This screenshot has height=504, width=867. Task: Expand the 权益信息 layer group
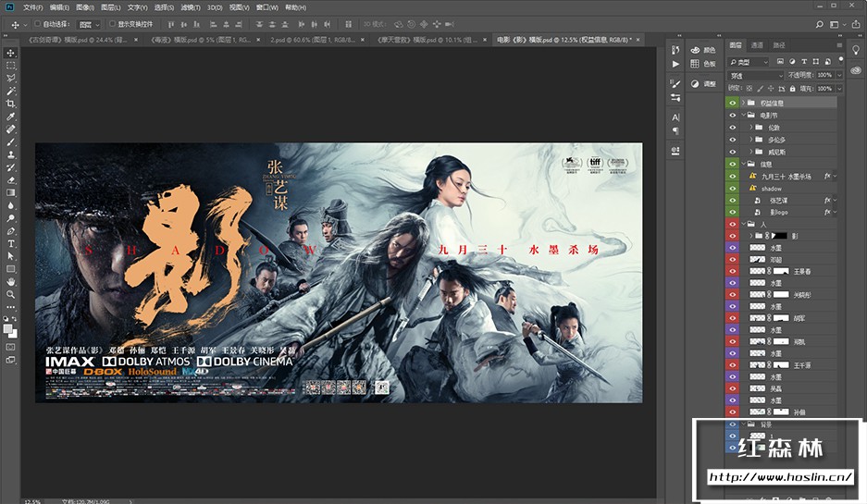click(743, 103)
